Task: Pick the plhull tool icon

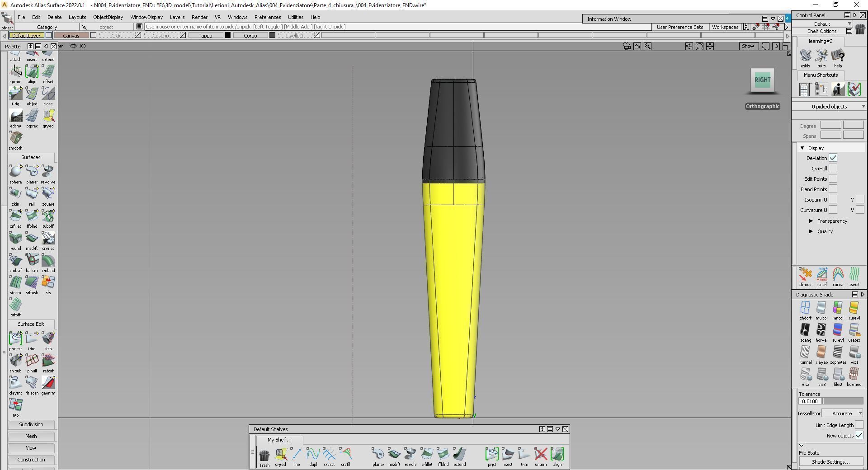Action: pyautogui.click(x=32, y=360)
